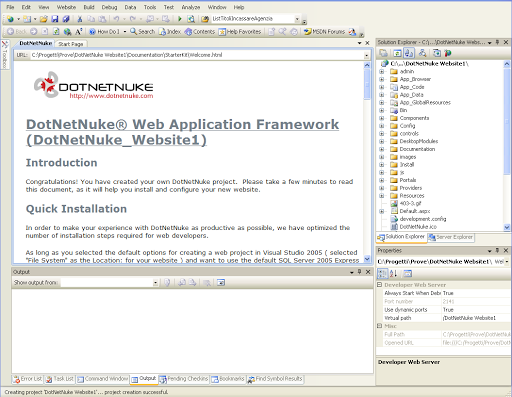The image size is (512, 397).
Task: Expand the Portals folder node
Action: click(382, 180)
